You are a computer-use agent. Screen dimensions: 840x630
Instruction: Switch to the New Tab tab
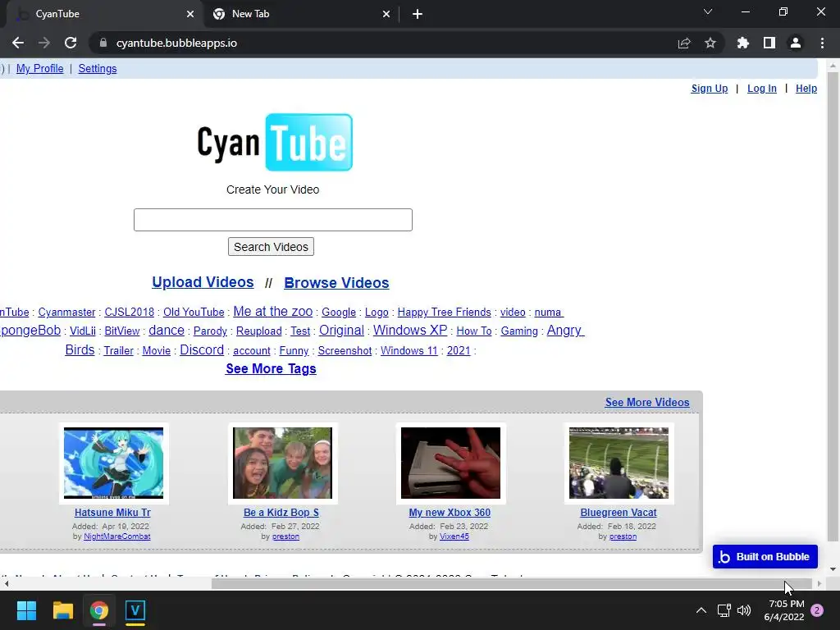tap(300, 14)
